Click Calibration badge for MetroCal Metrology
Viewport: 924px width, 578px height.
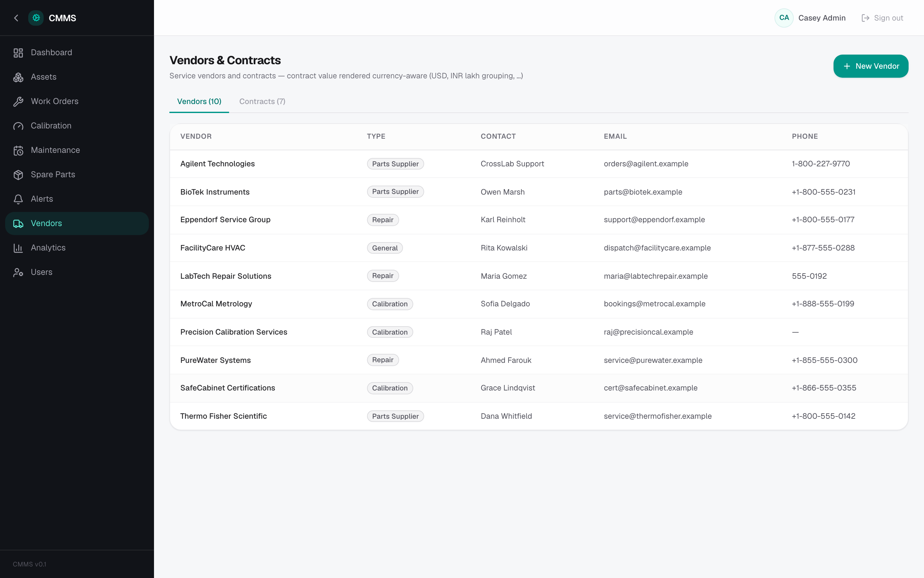click(389, 304)
